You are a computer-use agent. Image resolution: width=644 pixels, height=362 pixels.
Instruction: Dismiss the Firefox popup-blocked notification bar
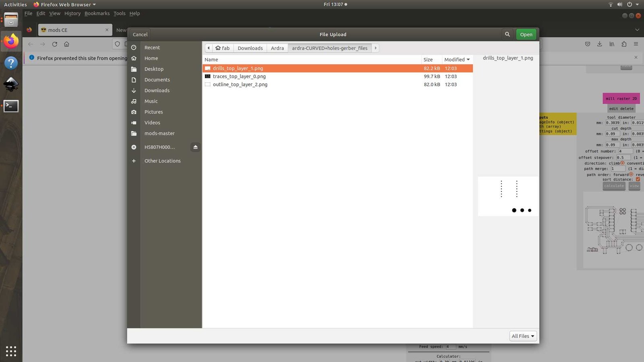(636, 58)
